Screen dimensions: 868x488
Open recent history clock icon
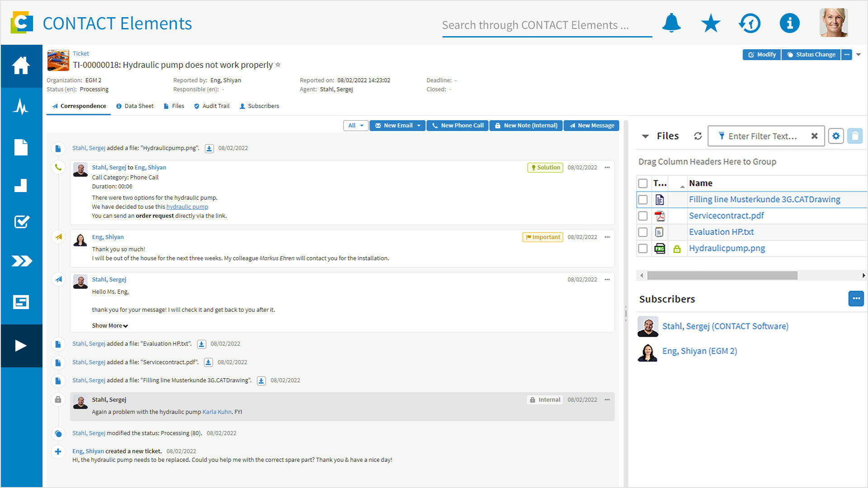point(750,23)
